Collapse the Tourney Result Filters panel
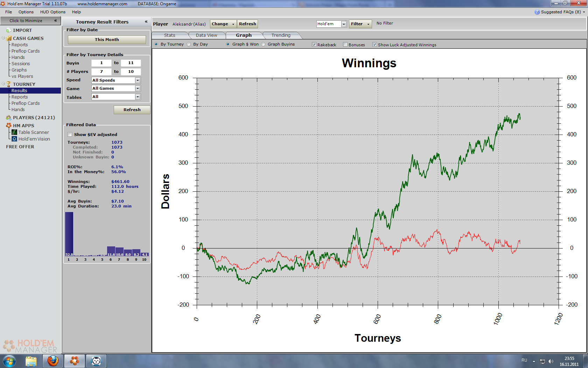This screenshot has width=588, height=368. pyautogui.click(x=146, y=22)
